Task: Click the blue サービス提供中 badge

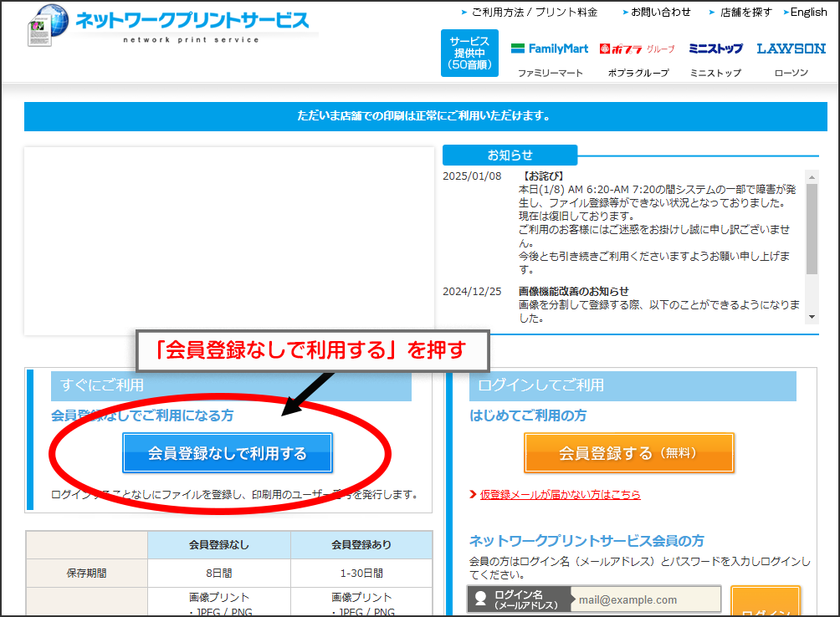Action: (469, 53)
